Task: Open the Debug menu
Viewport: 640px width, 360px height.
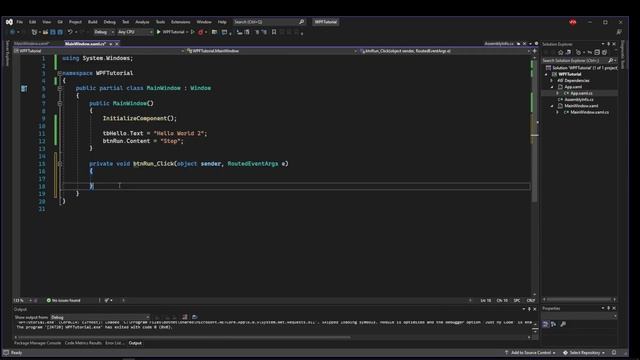Action: point(109,22)
